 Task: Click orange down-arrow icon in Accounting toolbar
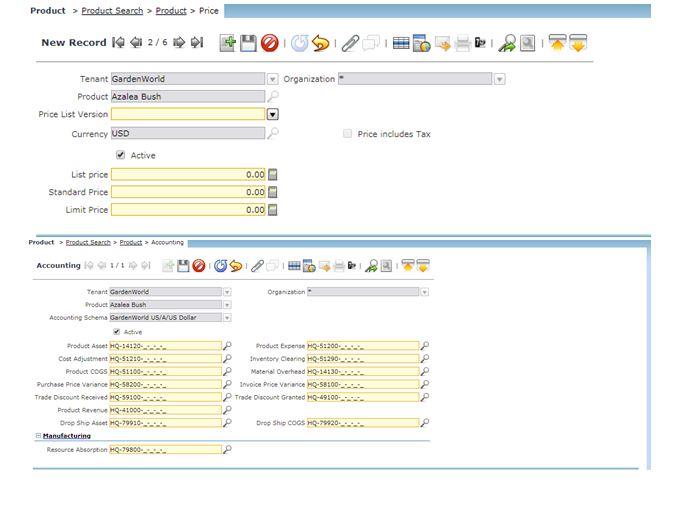423,266
